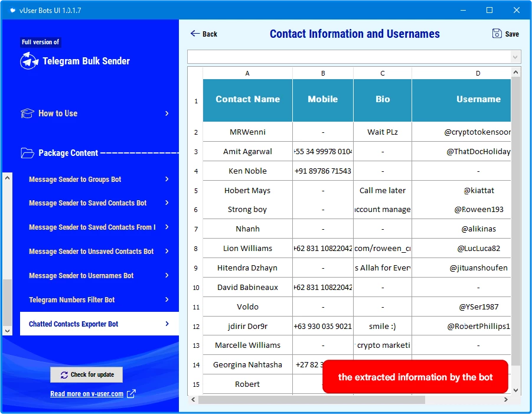Click the refresh icon on Check for update
Image resolution: width=532 pixels, height=414 pixels.
point(64,374)
